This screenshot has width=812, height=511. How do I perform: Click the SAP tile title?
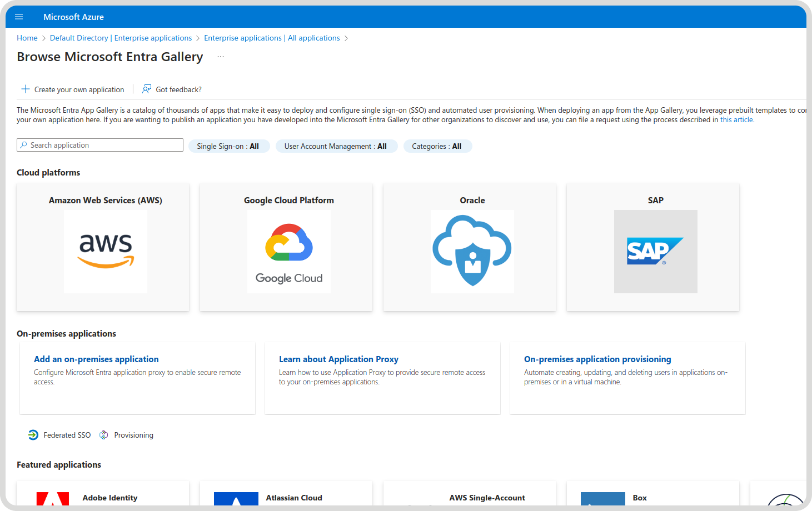pyautogui.click(x=656, y=200)
